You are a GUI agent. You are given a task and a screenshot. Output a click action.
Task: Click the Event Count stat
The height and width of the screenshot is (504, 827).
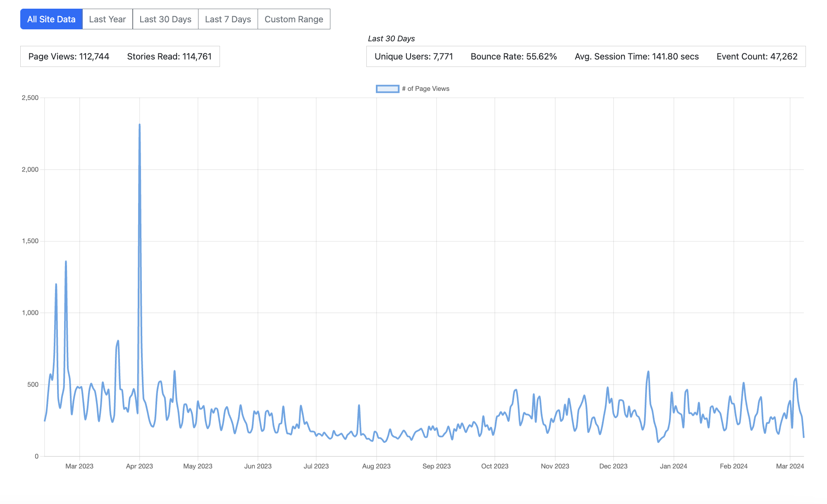(757, 57)
